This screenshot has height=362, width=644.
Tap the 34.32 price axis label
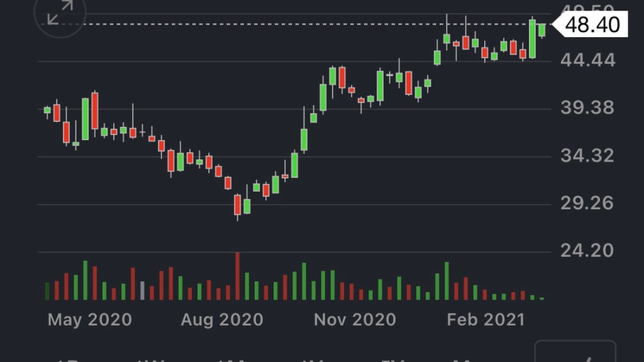coord(588,155)
